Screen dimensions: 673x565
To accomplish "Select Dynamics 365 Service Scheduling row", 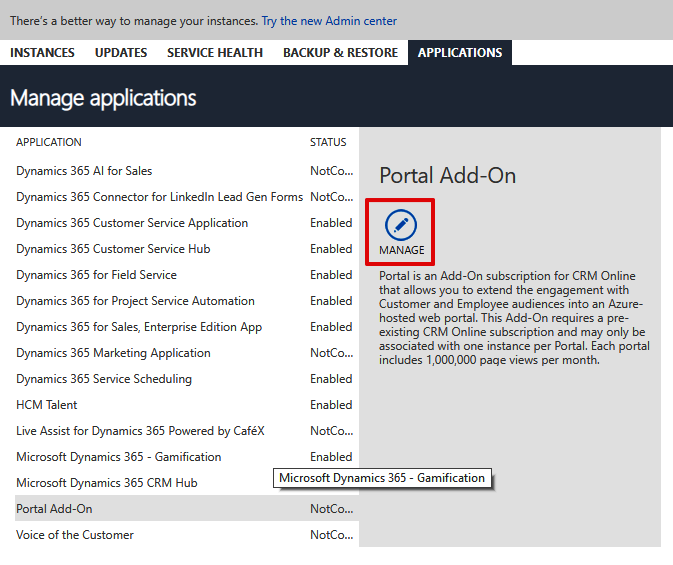I will click(187, 379).
